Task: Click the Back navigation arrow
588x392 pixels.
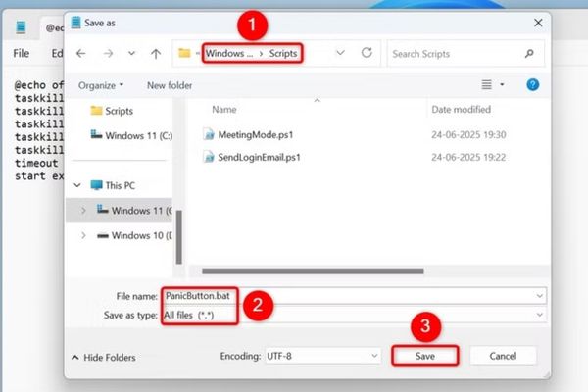Action: [x=80, y=53]
